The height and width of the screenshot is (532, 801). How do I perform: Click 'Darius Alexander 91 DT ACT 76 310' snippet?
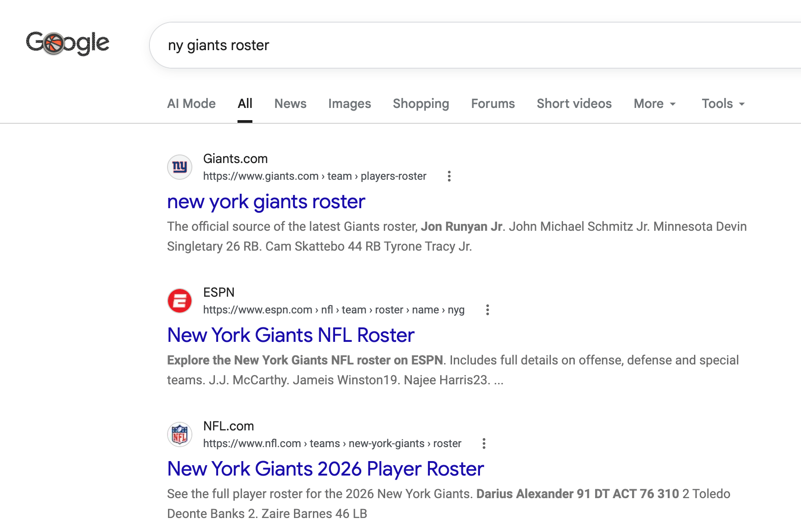(x=577, y=494)
